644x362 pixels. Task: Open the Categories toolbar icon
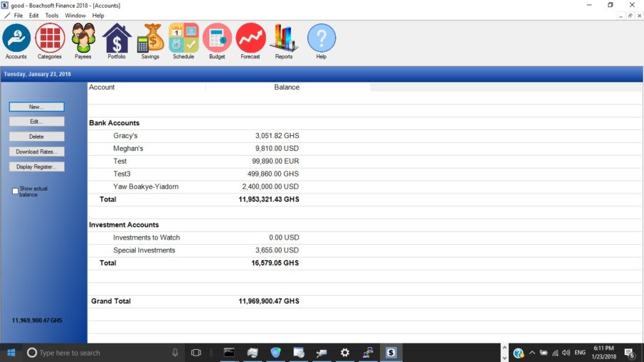(50, 38)
